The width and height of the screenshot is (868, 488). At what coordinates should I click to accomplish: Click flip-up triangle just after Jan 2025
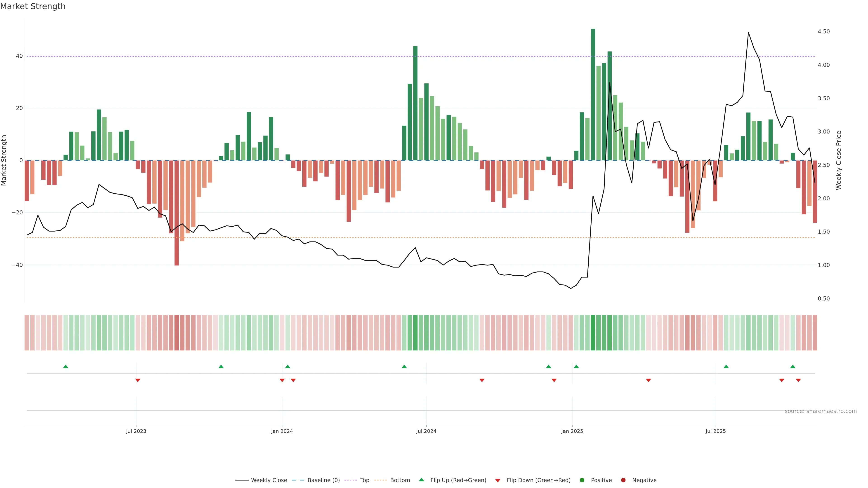[576, 366]
